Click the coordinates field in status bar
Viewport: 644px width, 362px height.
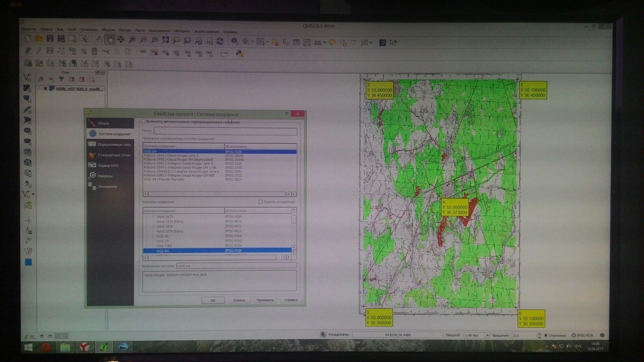tap(397, 335)
